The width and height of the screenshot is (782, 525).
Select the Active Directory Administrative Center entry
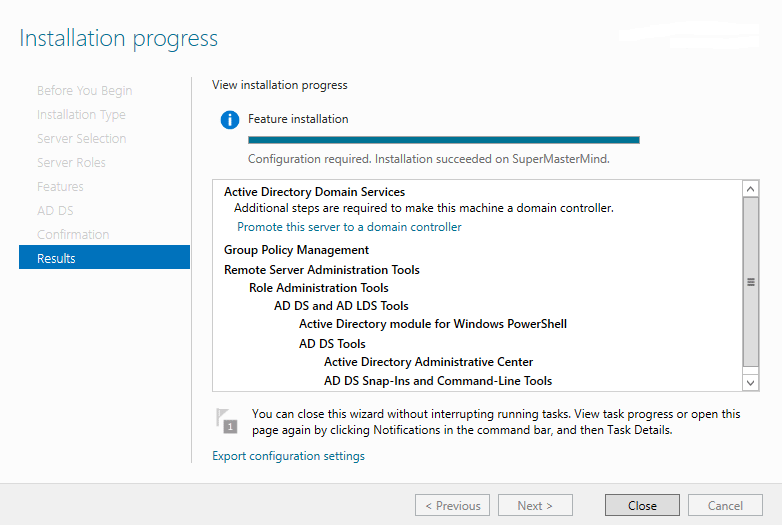tap(428, 362)
